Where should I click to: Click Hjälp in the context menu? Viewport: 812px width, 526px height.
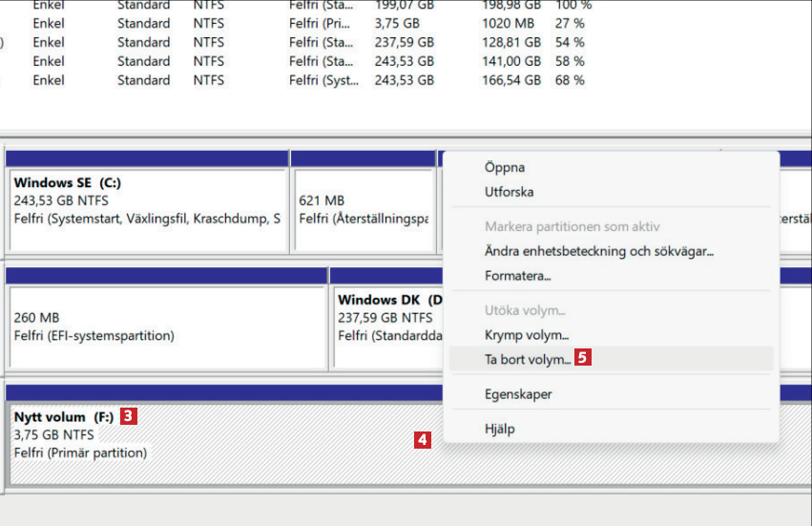coord(500,430)
